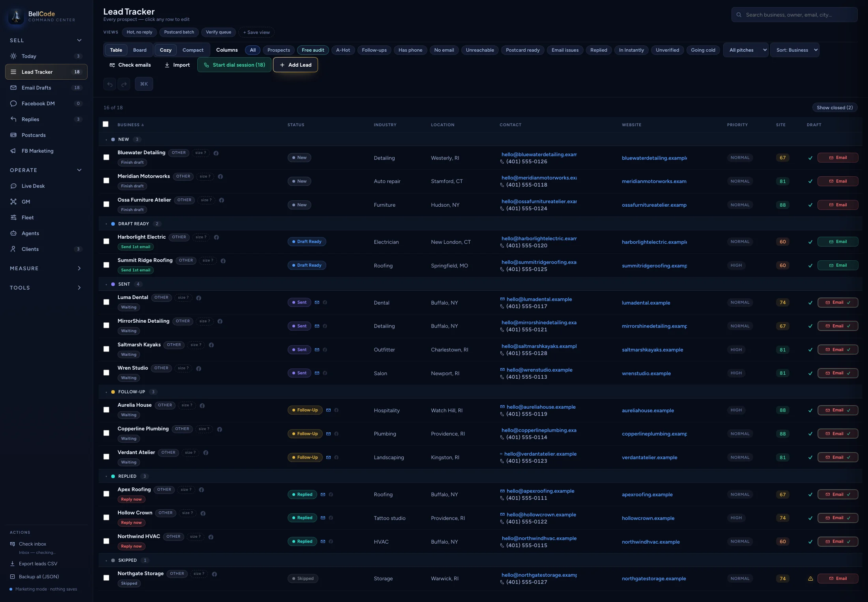This screenshot has width=868, height=602.
Task: Open the Sort: Business dropdown
Action: [x=795, y=50]
